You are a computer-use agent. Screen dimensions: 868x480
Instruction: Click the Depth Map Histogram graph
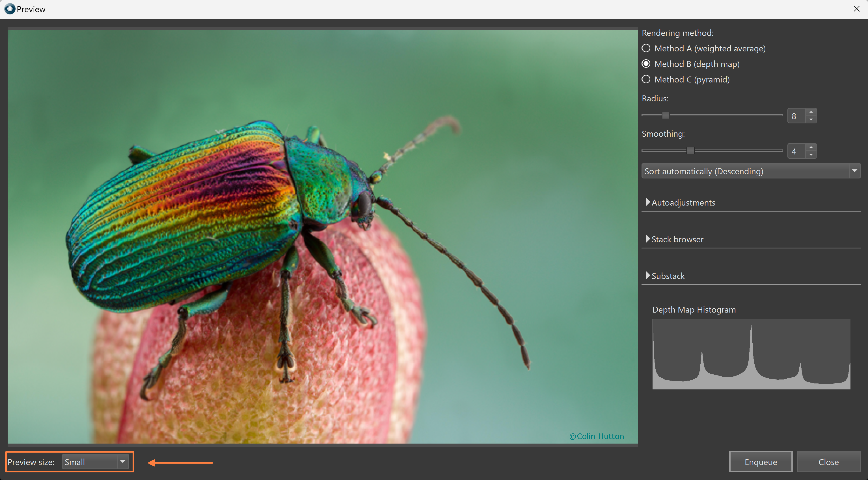(x=751, y=354)
